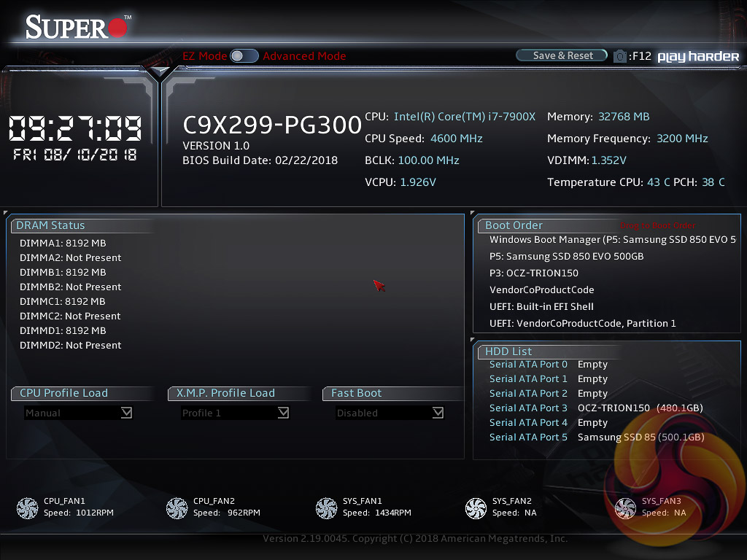Click the Boot Order panel header

coord(514,225)
